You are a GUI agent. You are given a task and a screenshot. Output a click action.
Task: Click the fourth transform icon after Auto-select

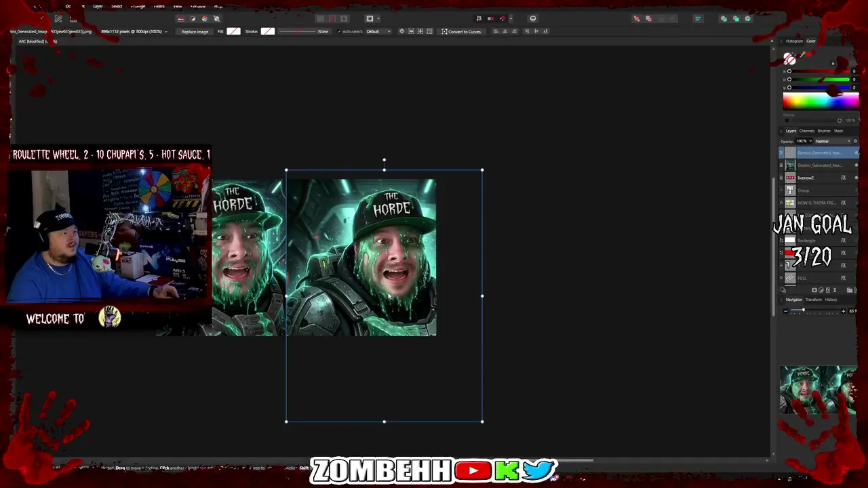click(429, 31)
